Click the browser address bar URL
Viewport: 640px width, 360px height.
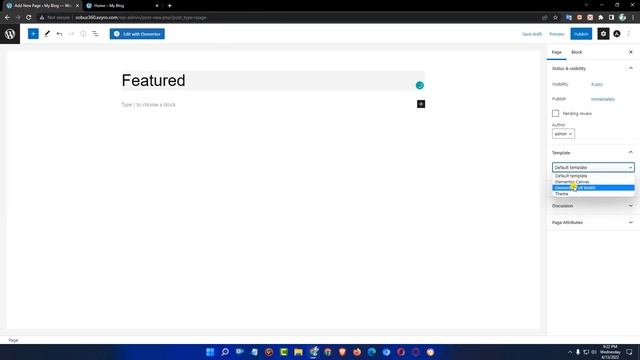(x=141, y=18)
